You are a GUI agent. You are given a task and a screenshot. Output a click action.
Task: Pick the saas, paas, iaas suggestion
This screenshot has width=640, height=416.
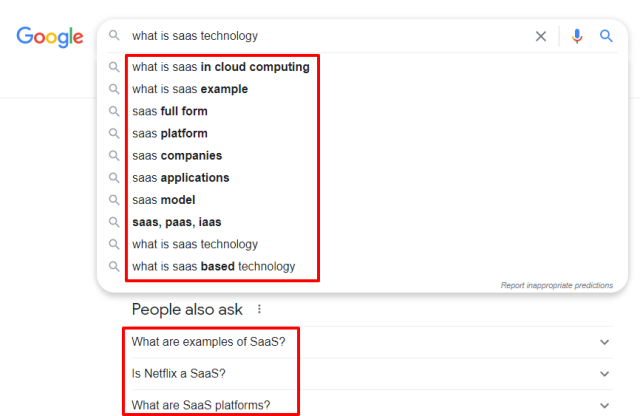pyautogui.click(x=177, y=222)
